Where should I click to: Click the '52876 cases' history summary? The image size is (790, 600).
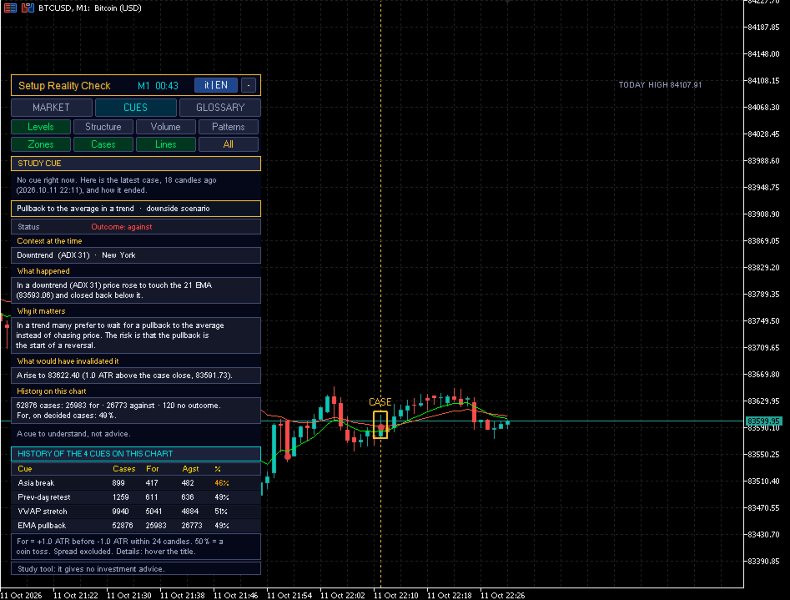point(136,411)
